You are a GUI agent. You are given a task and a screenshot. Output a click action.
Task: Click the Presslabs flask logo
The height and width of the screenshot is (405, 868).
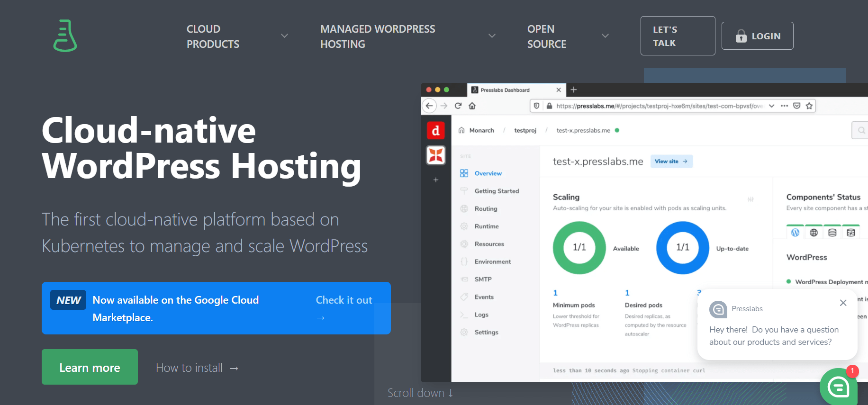pos(65,36)
